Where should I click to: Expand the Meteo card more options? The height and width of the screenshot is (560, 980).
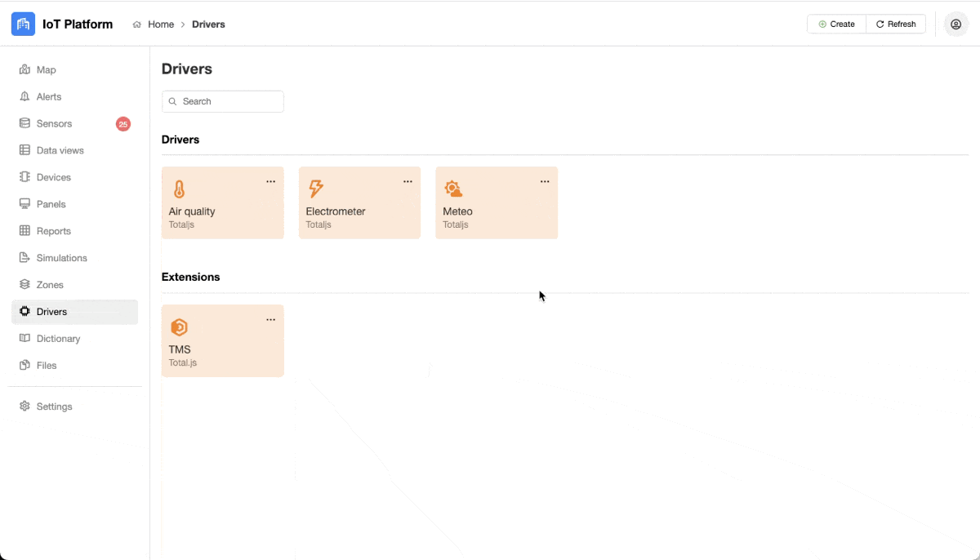[x=545, y=182]
